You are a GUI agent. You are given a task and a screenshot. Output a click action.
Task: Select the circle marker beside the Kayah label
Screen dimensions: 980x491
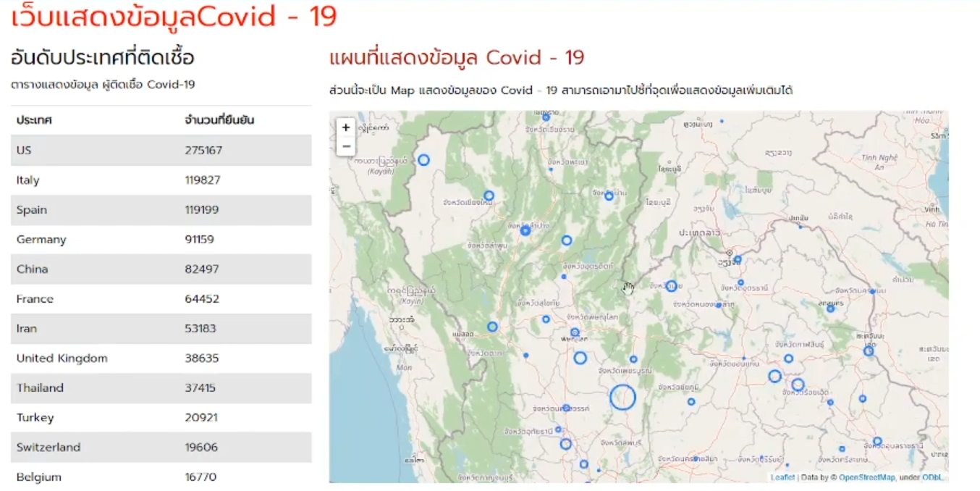tap(423, 160)
